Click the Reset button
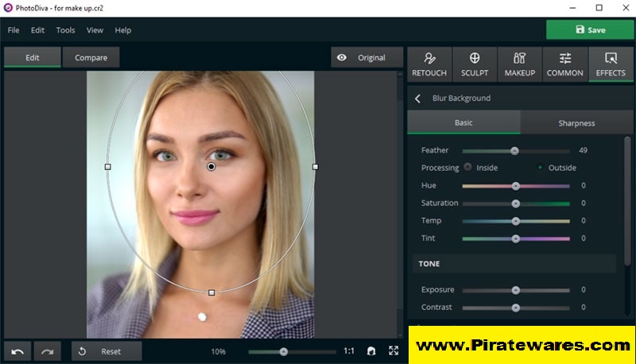 coord(107,351)
